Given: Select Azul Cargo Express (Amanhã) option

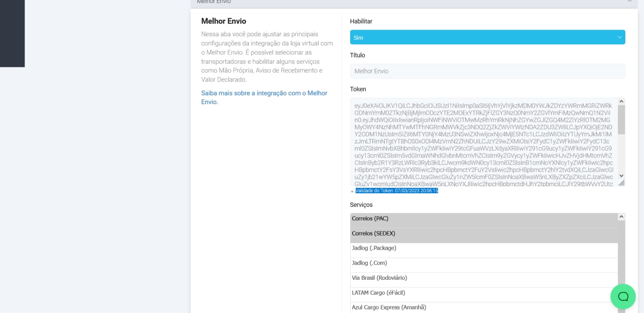Looking at the screenshot, I should click(x=484, y=307).
